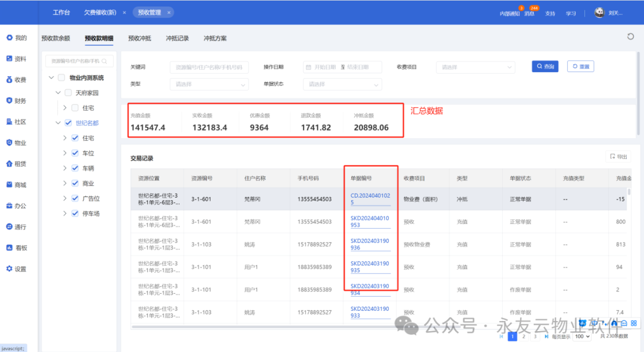
Task: Click calendar icon in 操作日期 field
Action: 308,67
